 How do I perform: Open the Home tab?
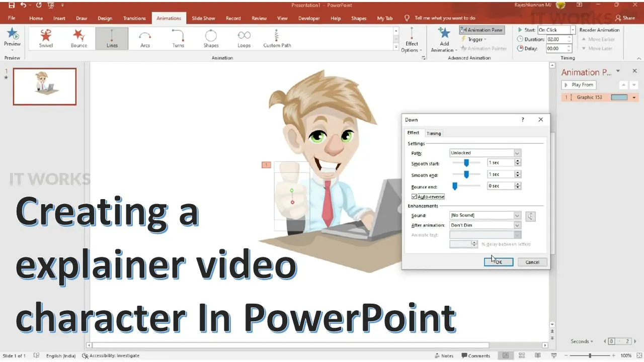point(36,18)
